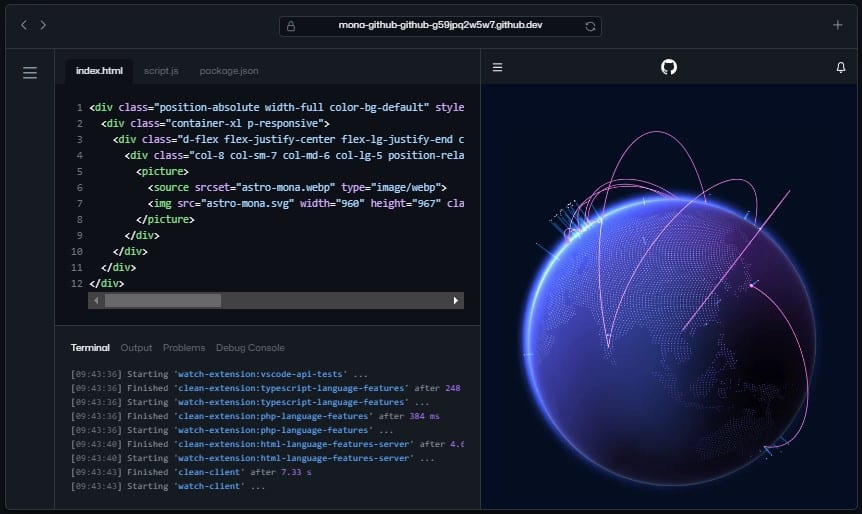This screenshot has width=862, height=514.
Task: Click the horizontal scrollbar thumb in editor
Action: point(162,300)
